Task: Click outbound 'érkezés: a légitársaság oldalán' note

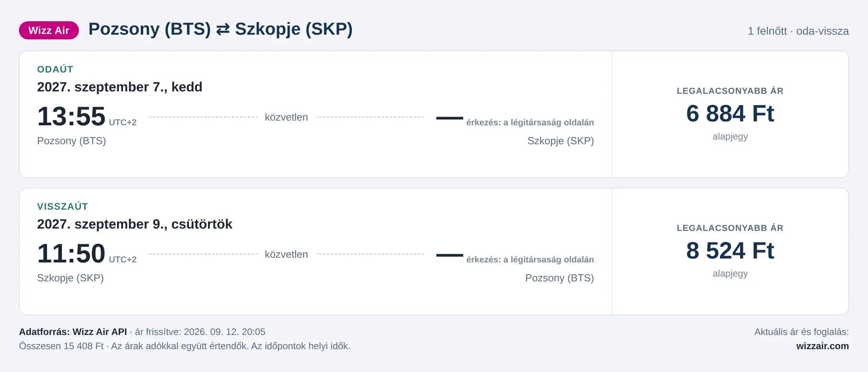Action: pyautogui.click(x=530, y=123)
